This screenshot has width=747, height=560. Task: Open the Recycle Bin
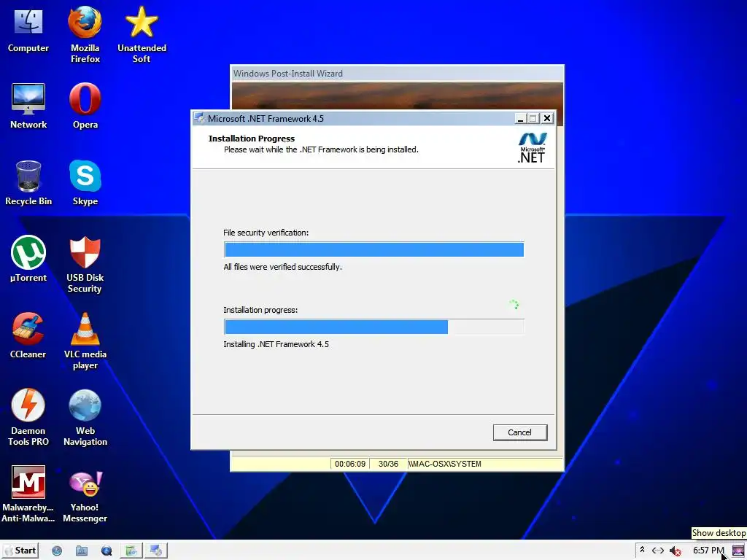(28, 183)
